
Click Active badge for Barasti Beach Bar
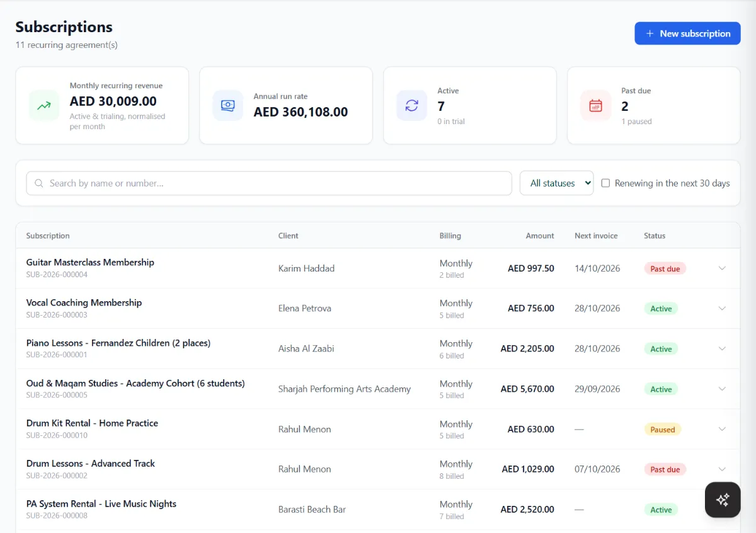click(x=661, y=510)
